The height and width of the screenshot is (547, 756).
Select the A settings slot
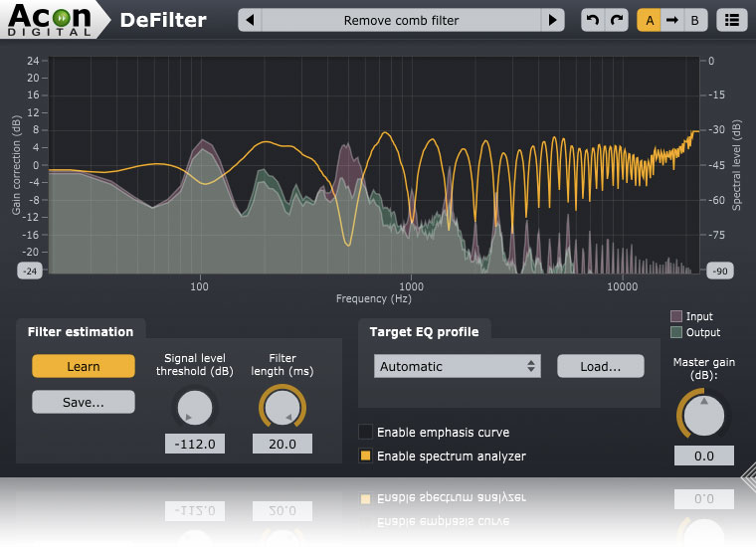coord(649,20)
